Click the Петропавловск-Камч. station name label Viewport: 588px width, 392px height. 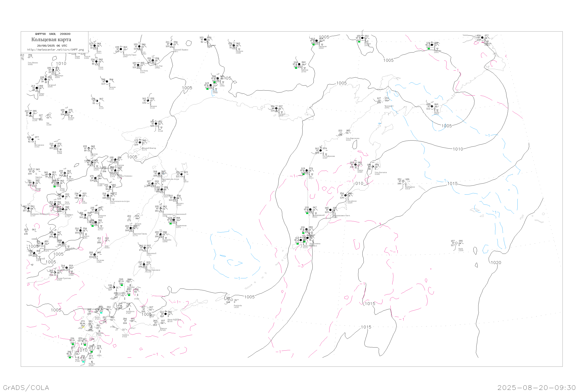[x=341, y=215]
